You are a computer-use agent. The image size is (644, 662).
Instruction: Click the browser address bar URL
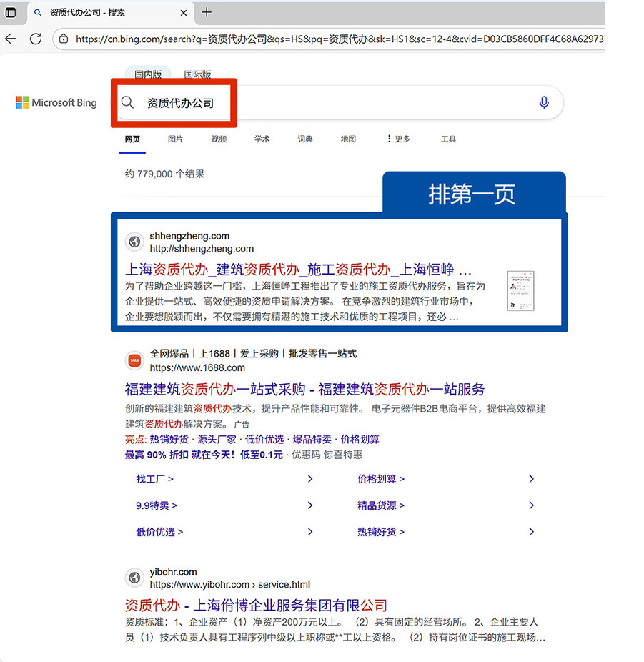(336, 39)
